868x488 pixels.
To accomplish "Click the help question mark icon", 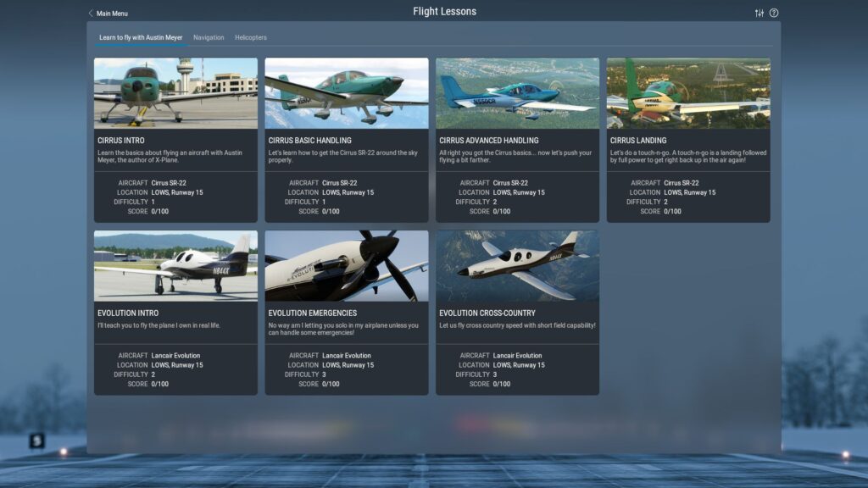I will [x=774, y=13].
